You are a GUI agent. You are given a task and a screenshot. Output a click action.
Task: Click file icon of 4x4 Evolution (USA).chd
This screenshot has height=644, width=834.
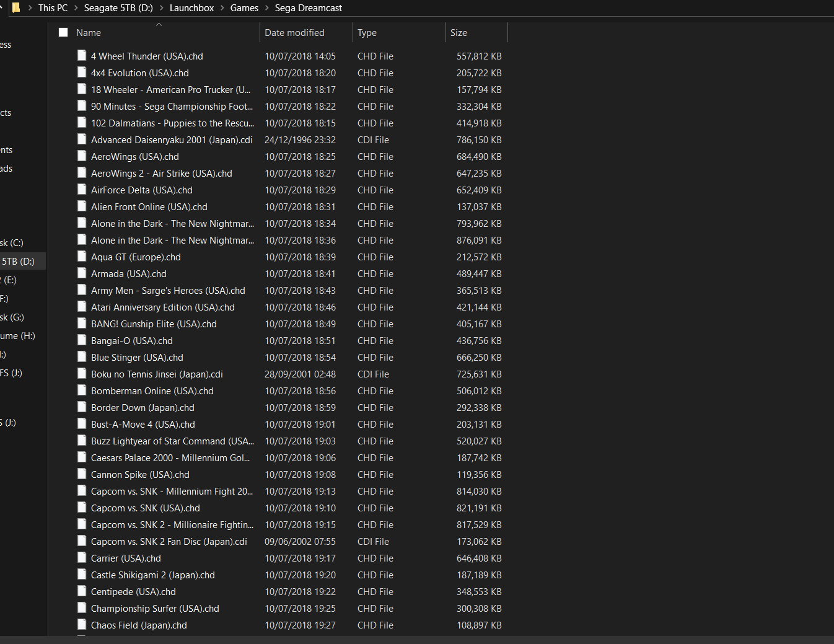click(x=82, y=72)
